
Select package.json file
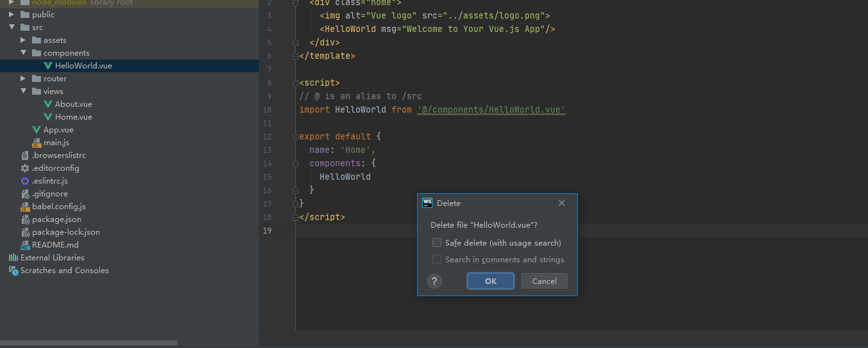pos(57,219)
